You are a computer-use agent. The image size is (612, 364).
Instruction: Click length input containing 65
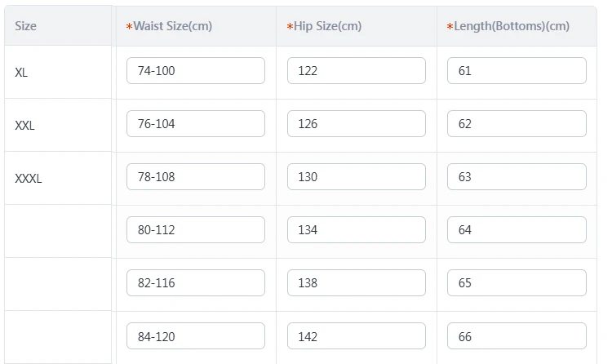(517, 282)
